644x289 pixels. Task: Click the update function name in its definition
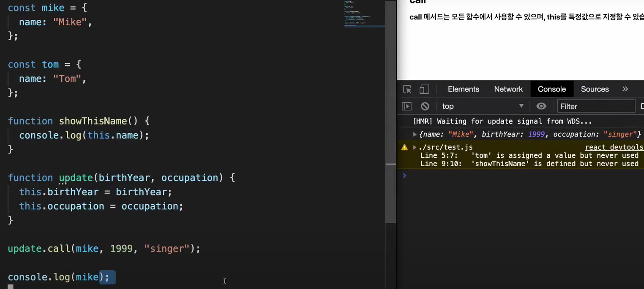(76, 178)
